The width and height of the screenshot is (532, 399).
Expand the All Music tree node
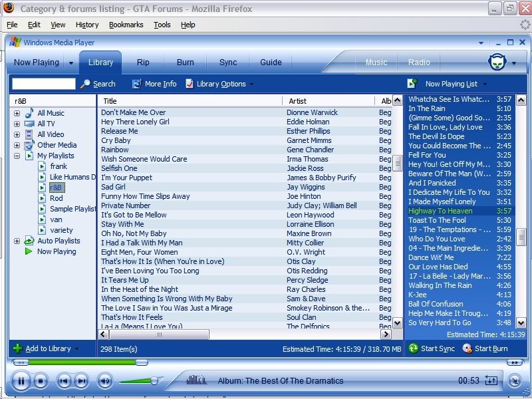[17, 113]
